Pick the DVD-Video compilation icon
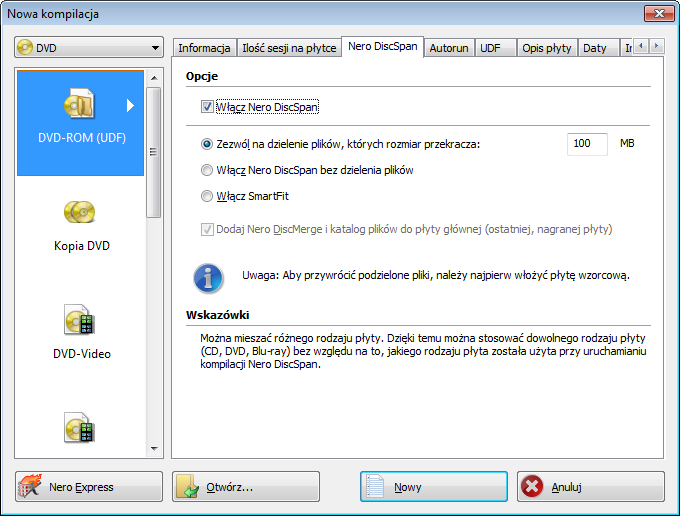Screen dimensions: 680x516 (79, 320)
